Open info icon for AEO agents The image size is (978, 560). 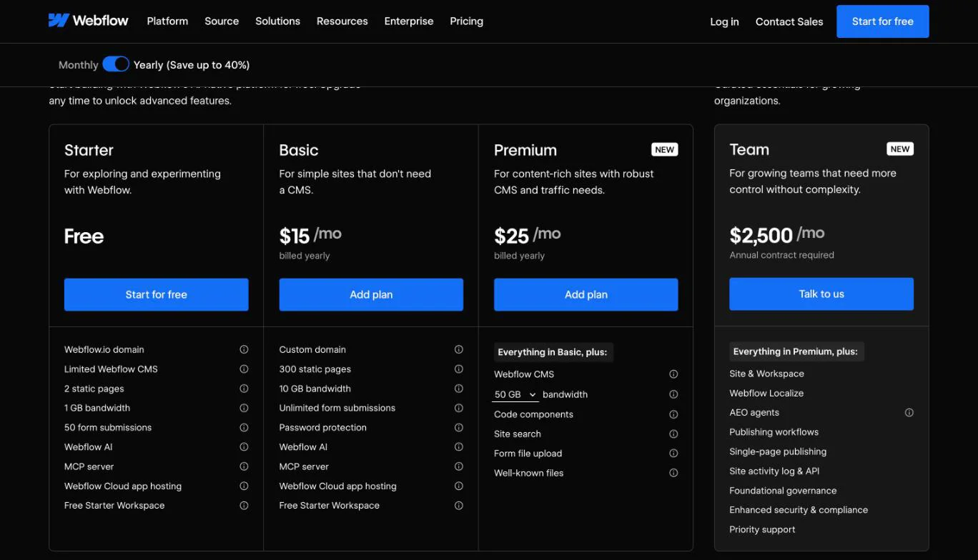coord(909,412)
